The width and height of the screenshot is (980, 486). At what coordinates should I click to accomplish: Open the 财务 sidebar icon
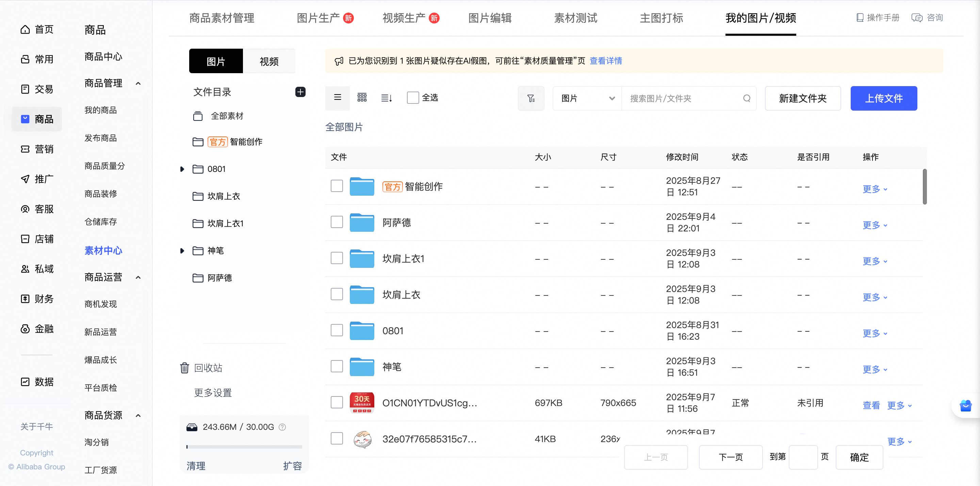pos(25,299)
